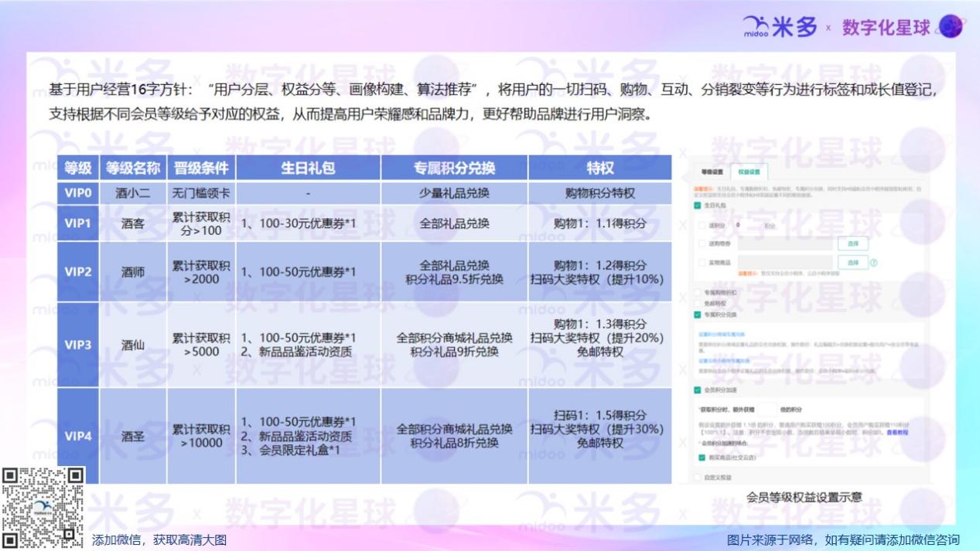Select the 权益设置 tab
This screenshot has width=980, height=551.
click(749, 172)
